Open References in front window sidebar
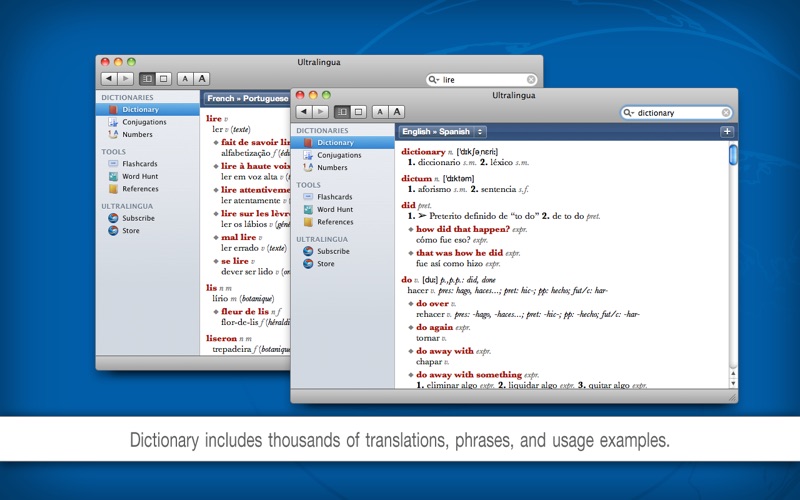 (x=342, y=222)
